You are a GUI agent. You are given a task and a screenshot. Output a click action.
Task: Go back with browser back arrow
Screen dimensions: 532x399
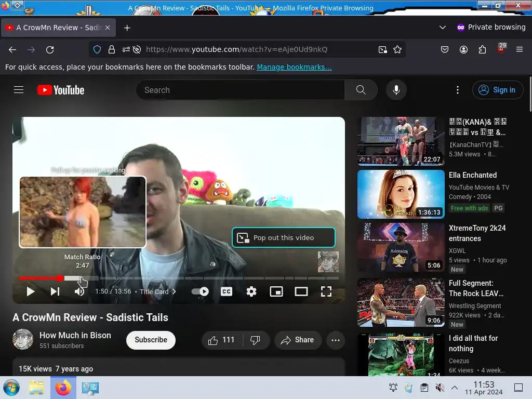coord(12,49)
